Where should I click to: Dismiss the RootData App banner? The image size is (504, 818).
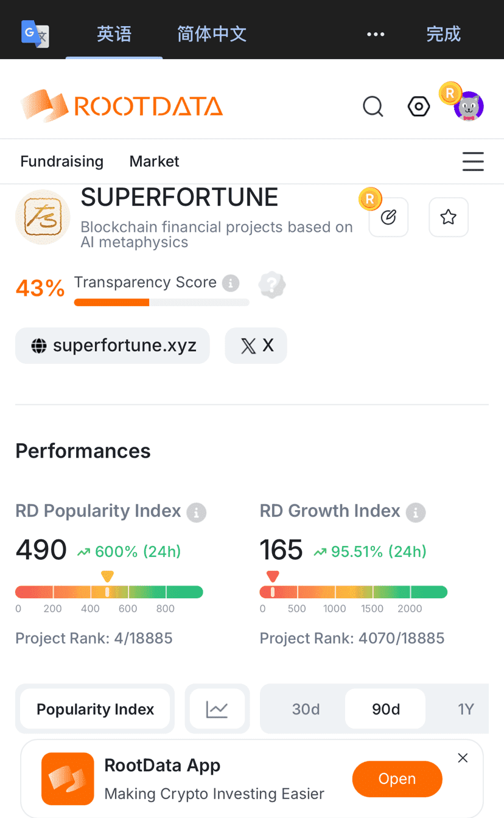click(463, 758)
